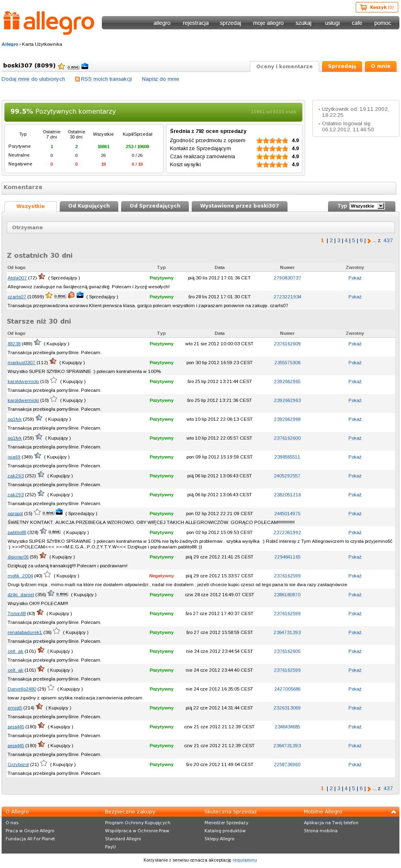Click Pokaż for the mofik_2004 comment

point(355,576)
